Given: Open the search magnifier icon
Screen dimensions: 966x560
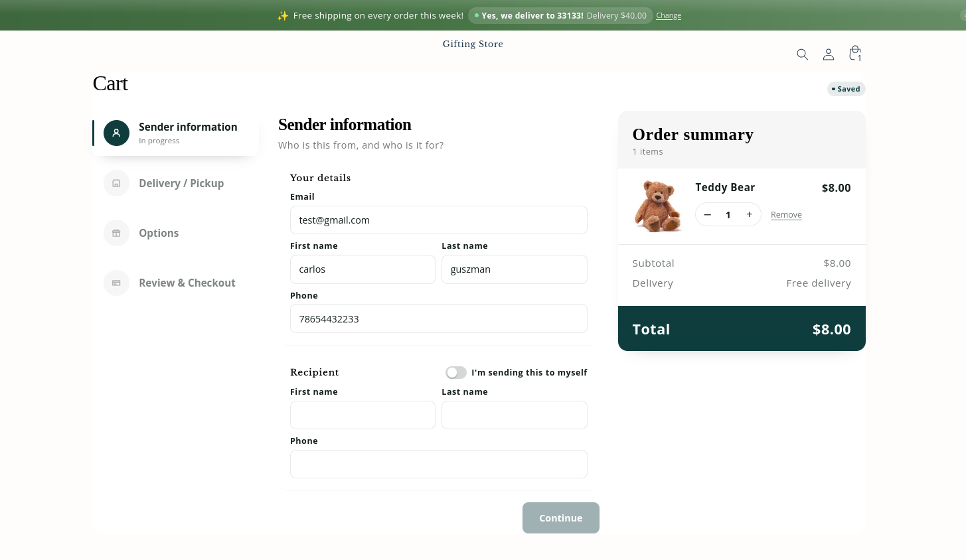Looking at the screenshot, I should [x=802, y=54].
